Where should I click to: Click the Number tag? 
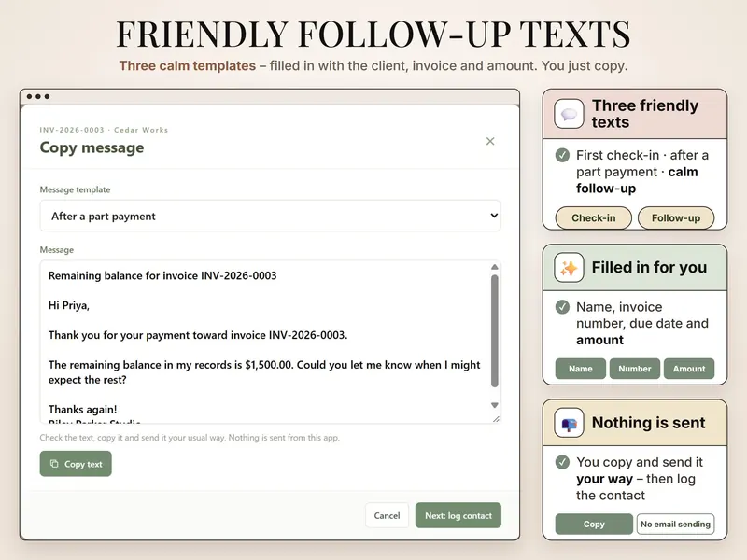click(635, 369)
